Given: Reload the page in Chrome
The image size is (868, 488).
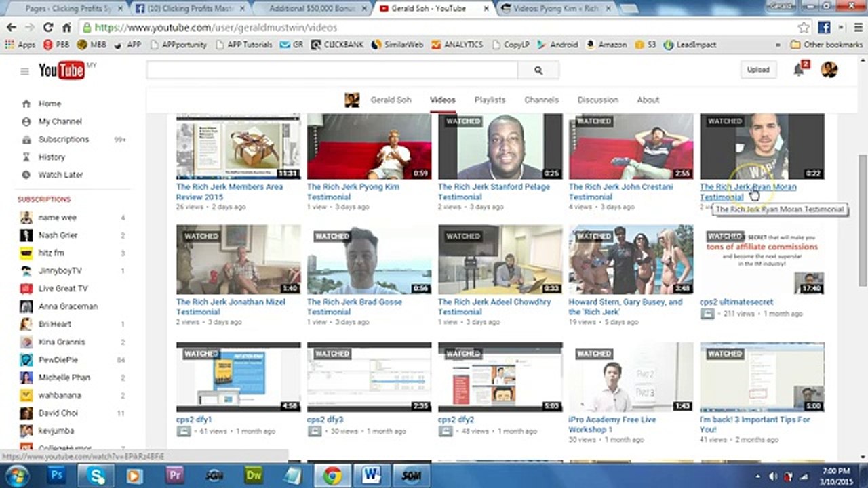Looking at the screenshot, I should (48, 28).
